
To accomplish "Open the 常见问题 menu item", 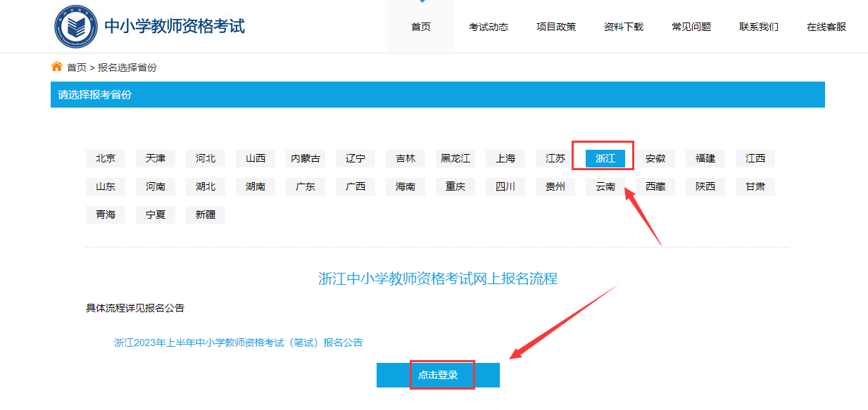I will click(x=691, y=26).
